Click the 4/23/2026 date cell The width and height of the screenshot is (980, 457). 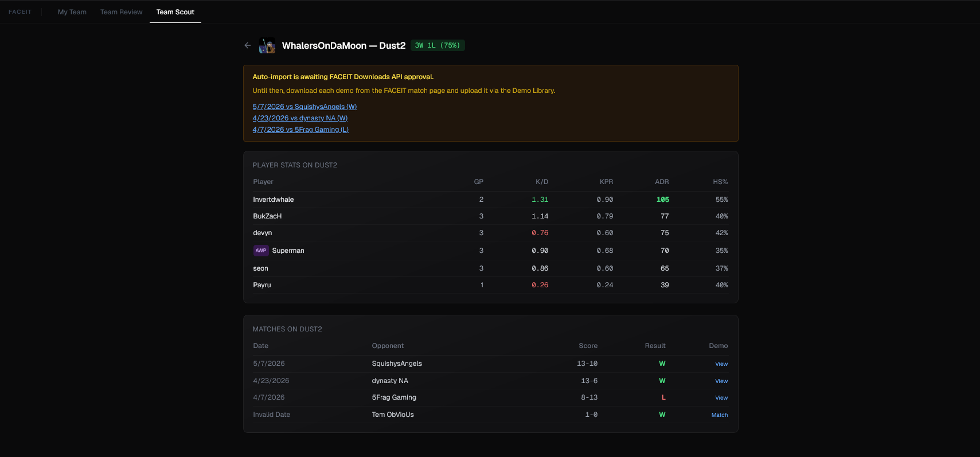271,381
